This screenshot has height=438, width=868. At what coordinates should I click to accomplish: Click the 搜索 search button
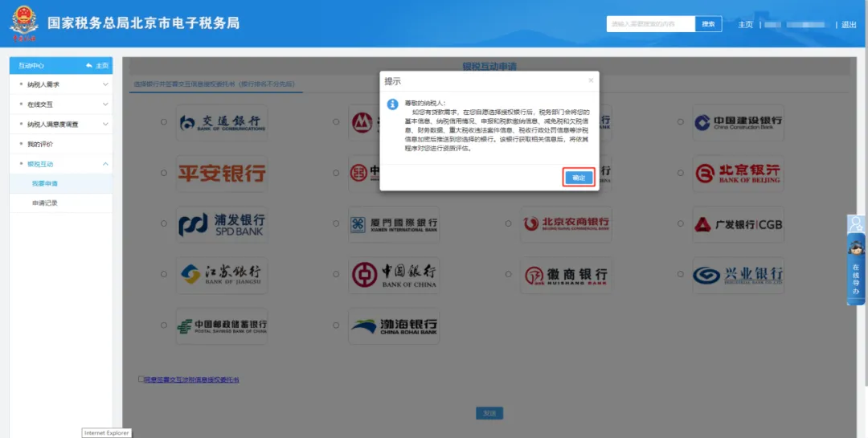coord(708,24)
